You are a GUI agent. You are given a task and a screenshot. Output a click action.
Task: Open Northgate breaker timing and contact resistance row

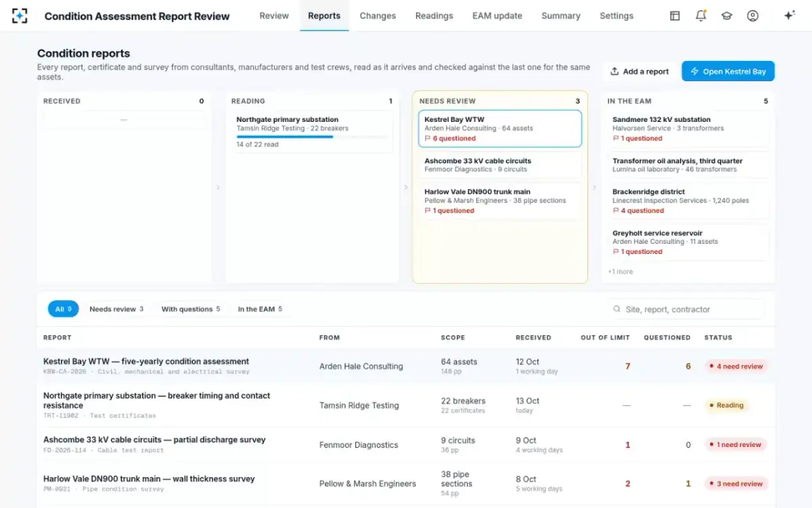(x=406, y=405)
